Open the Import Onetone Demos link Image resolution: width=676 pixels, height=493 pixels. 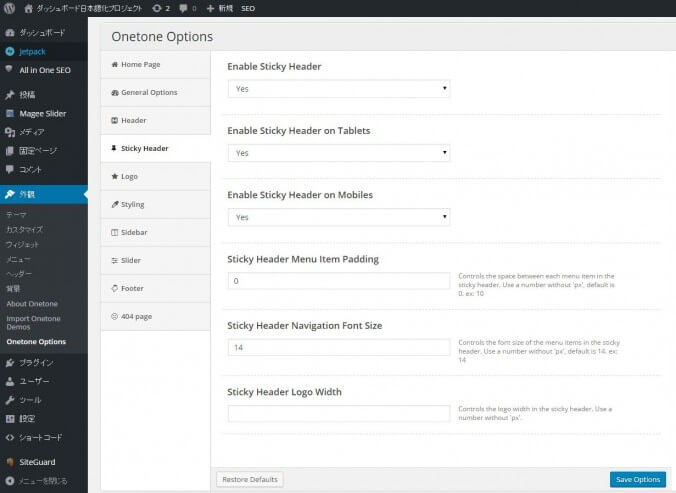[x=32, y=323]
